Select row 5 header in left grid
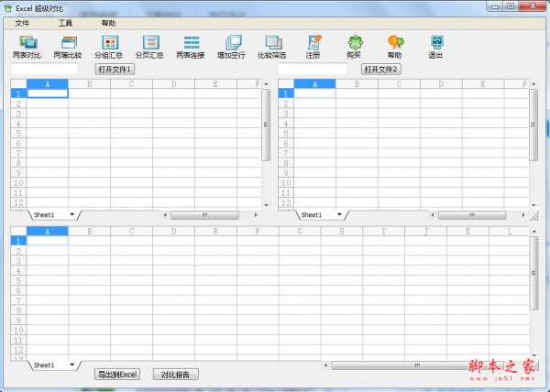 coord(18,133)
